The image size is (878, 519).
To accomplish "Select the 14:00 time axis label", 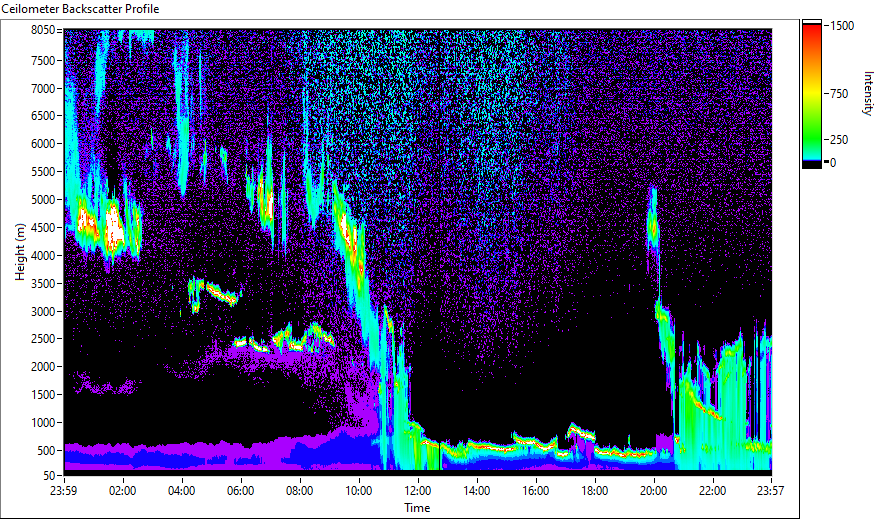I will [477, 491].
